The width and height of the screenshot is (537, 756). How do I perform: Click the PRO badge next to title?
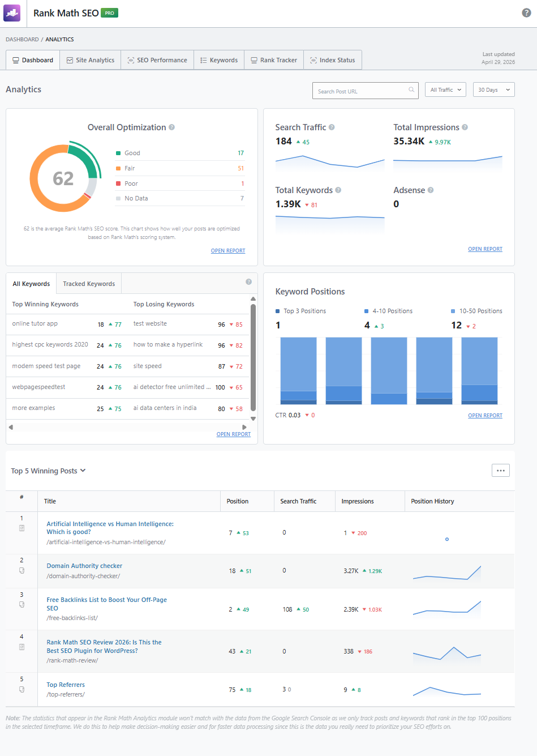[x=109, y=13]
